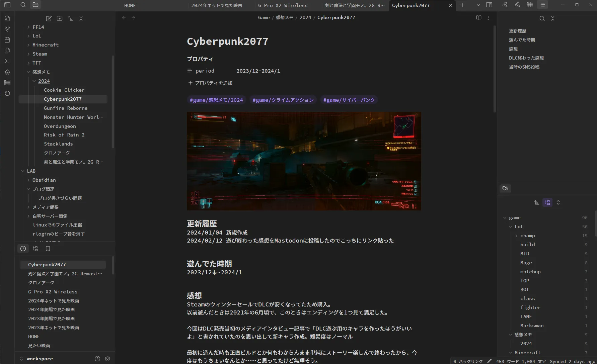Screen dimensions: 597x364
Task: Click the home icon in the ribbon
Action: point(7,72)
